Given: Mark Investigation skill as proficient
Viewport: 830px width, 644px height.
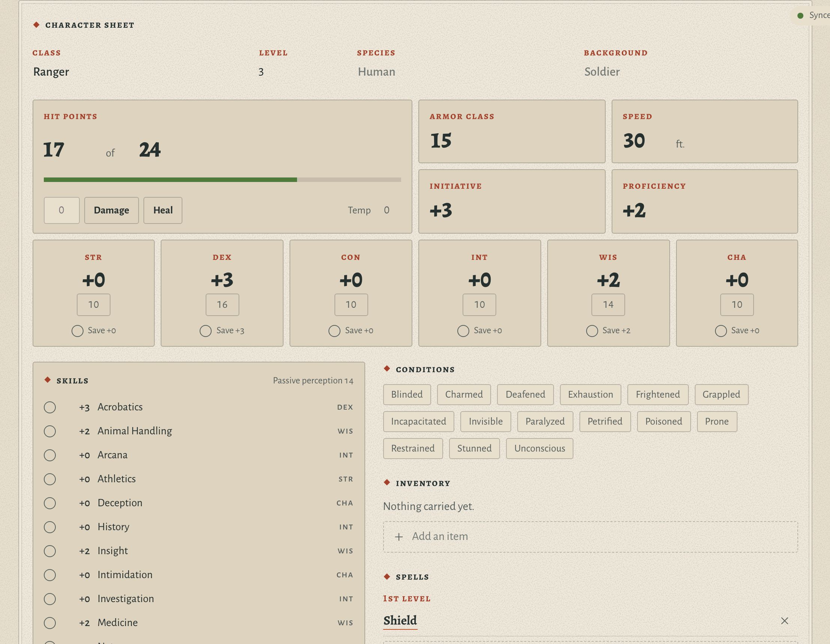Looking at the screenshot, I should [x=50, y=599].
